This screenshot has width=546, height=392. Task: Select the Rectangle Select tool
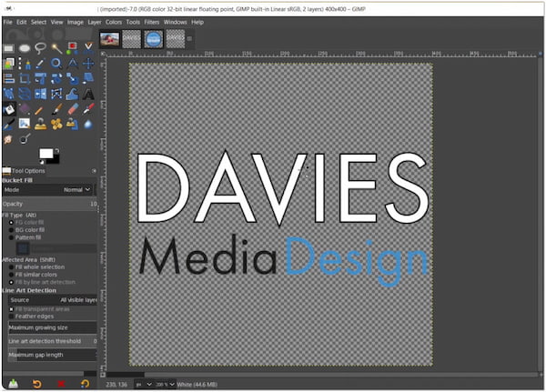pos(9,48)
